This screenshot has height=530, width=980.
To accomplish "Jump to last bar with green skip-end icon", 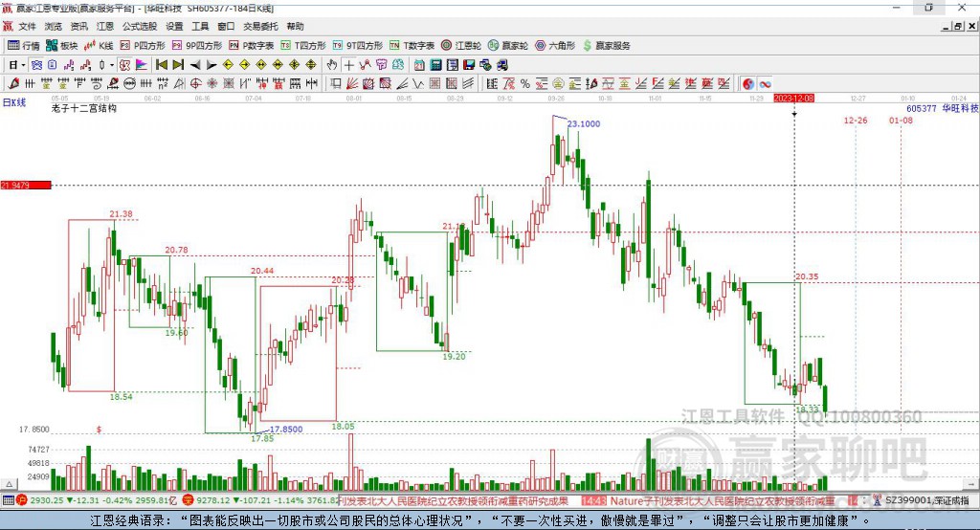I will point(178,65).
